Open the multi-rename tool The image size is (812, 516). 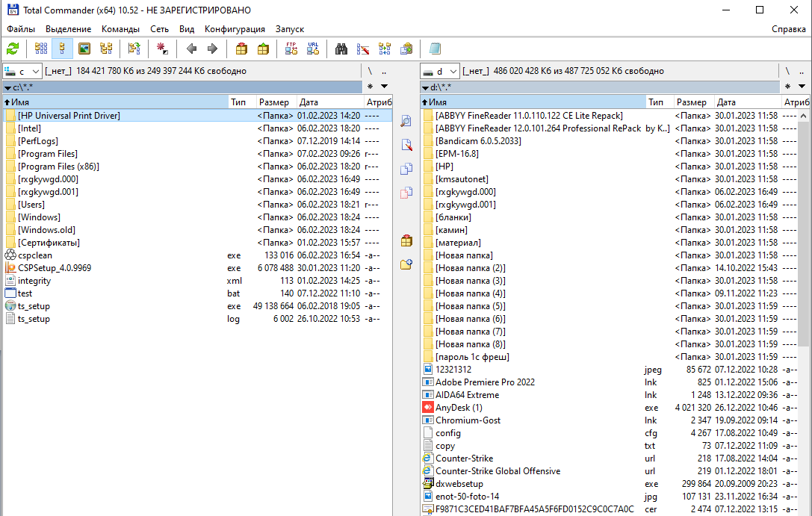pos(363,49)
